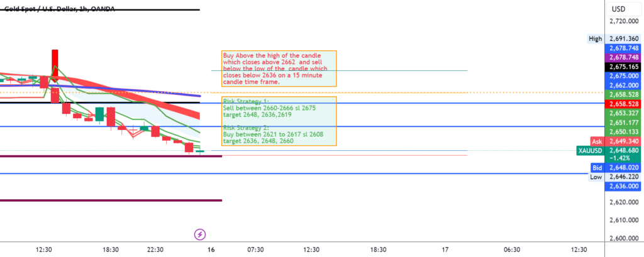Click the blue 2,636.000 price label

(x=621, y=187)
